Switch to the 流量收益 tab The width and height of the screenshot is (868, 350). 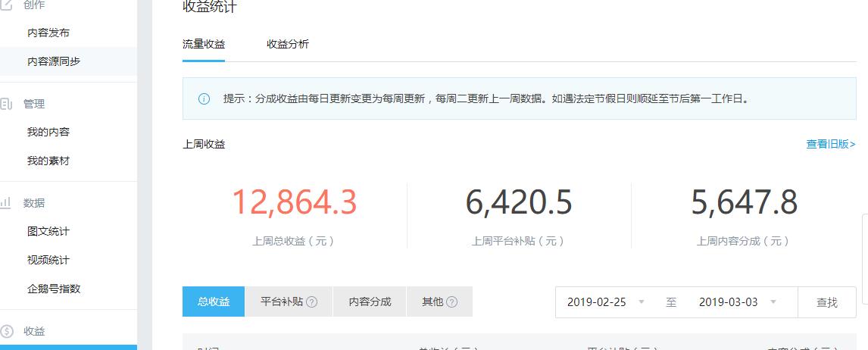[x=204, y=44]
